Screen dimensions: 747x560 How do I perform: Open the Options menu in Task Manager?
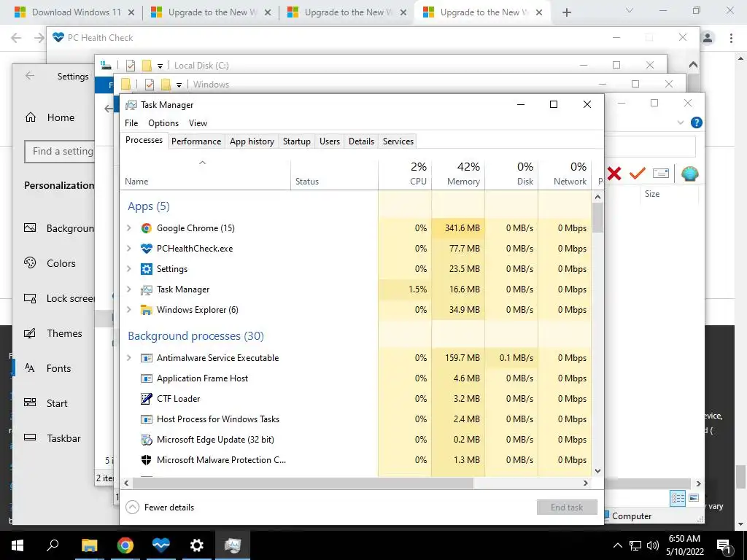coord(163,123)
